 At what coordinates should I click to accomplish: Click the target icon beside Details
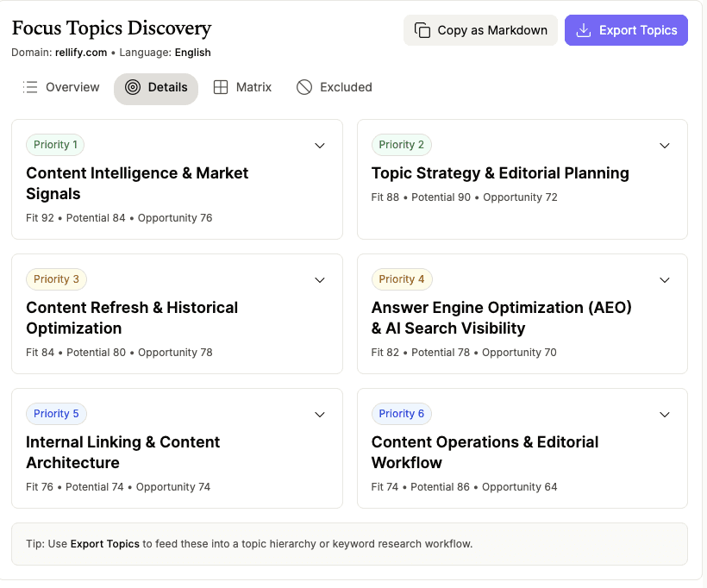coord(133,87)
